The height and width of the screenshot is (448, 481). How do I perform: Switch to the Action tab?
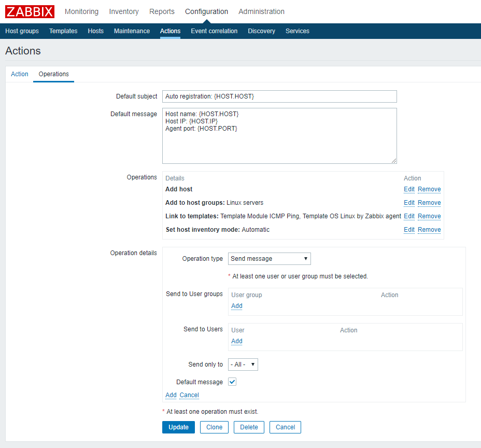click(20, 74)
